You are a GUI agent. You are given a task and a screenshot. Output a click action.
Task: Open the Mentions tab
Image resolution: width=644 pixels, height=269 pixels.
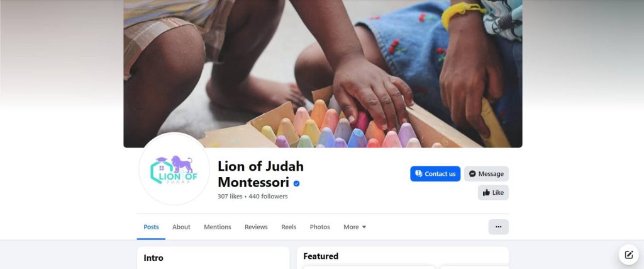pyautogui.click(x=217, y=227)
